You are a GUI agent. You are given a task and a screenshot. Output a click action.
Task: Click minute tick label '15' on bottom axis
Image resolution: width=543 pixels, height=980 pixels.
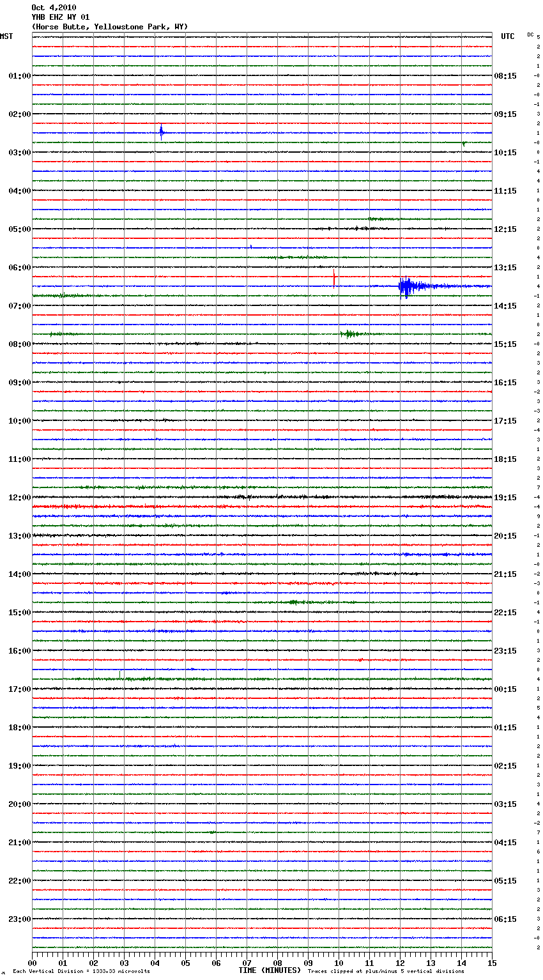[x=491, y=963]
